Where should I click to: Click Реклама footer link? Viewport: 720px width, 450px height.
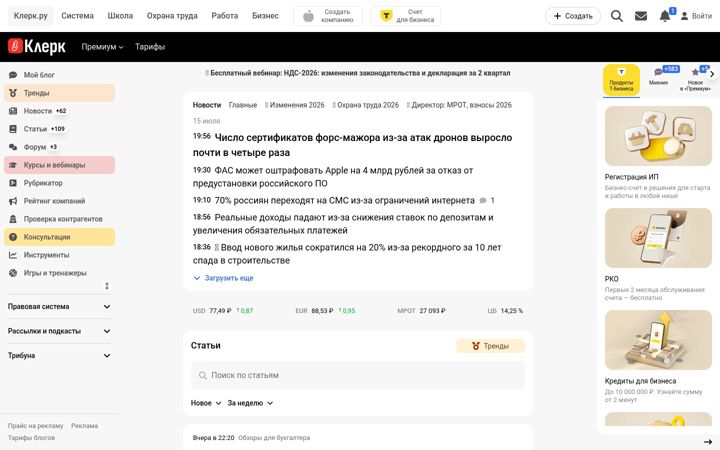[x=84, y=426]
